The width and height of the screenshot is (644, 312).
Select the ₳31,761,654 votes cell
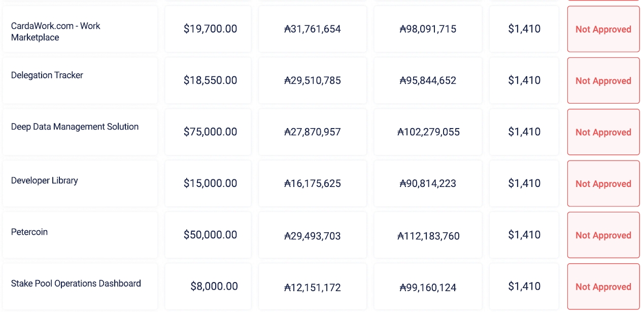(312, 29)
